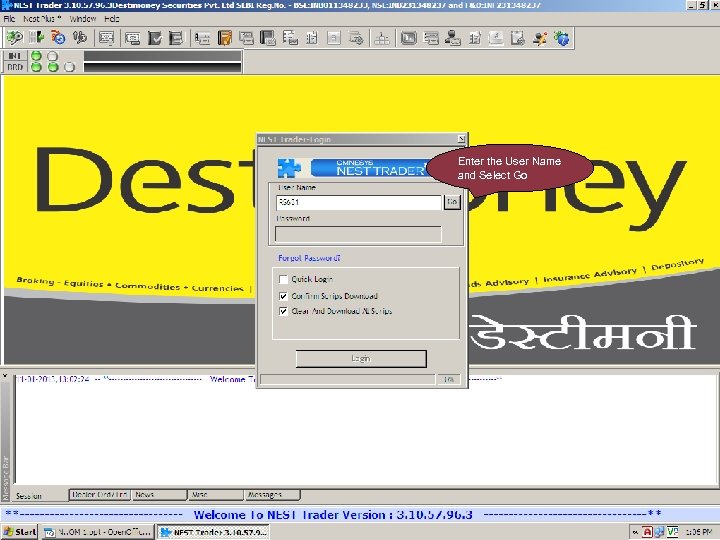
Task: Switch to the News tab
Action: coord(159,495)
